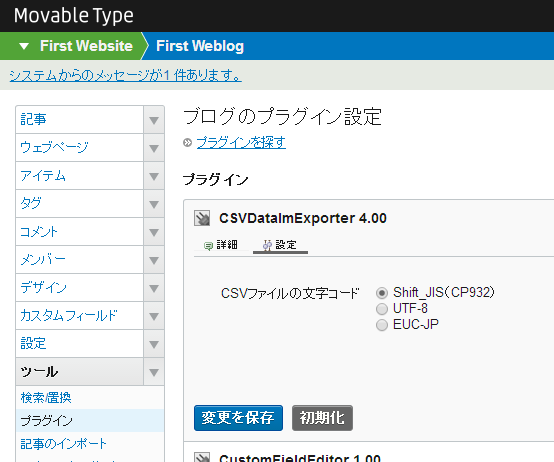
Task: Click the 変更を保存 button
Action: click(238, 418)
